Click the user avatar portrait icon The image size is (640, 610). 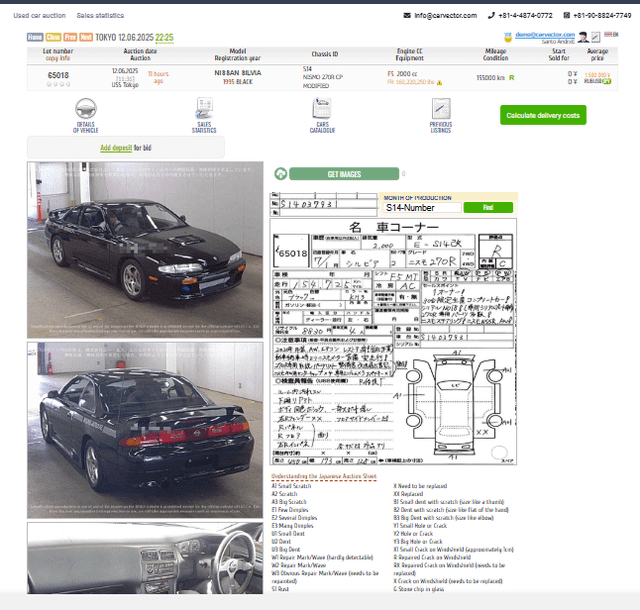pos(583,37)
